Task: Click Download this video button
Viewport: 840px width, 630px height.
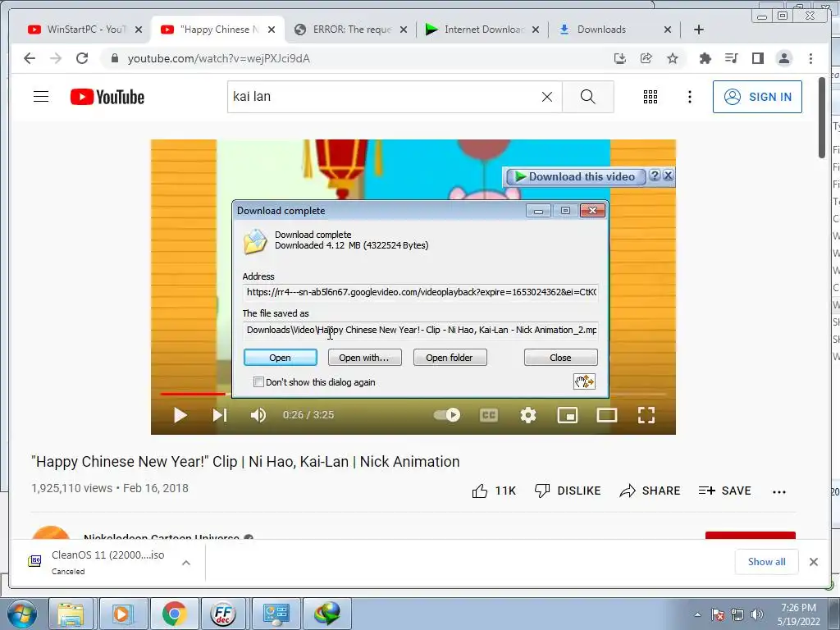Action: click(576, 176)
